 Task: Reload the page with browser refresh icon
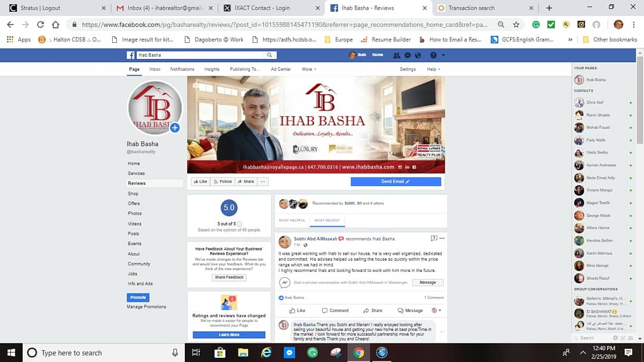pyautogui.click(x=41, y=24)
